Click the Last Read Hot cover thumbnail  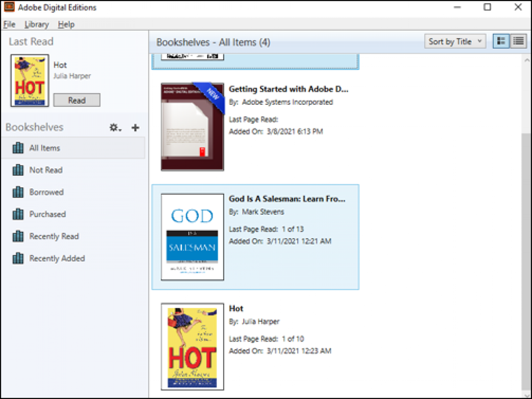30,81
